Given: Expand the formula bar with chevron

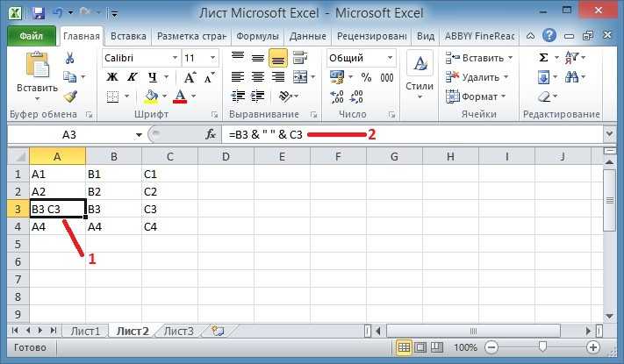Looking at the screenshot, I should (x=609, y=134).
